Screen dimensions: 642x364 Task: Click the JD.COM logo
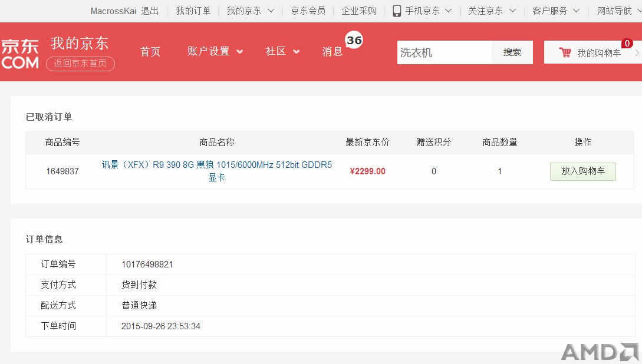click(19, 54)
